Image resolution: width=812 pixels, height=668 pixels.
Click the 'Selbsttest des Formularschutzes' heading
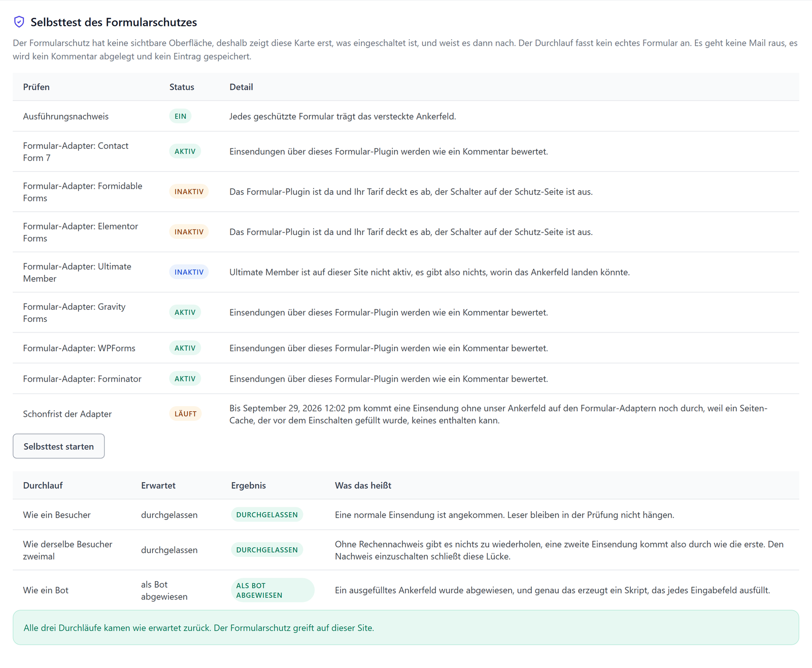click(x=114, y=22)
